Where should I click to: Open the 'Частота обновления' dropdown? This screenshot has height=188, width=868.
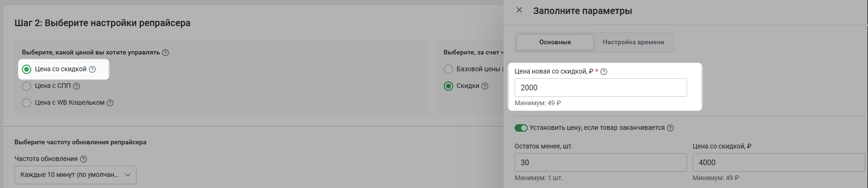pyautogui.click(x=76, y=175)
